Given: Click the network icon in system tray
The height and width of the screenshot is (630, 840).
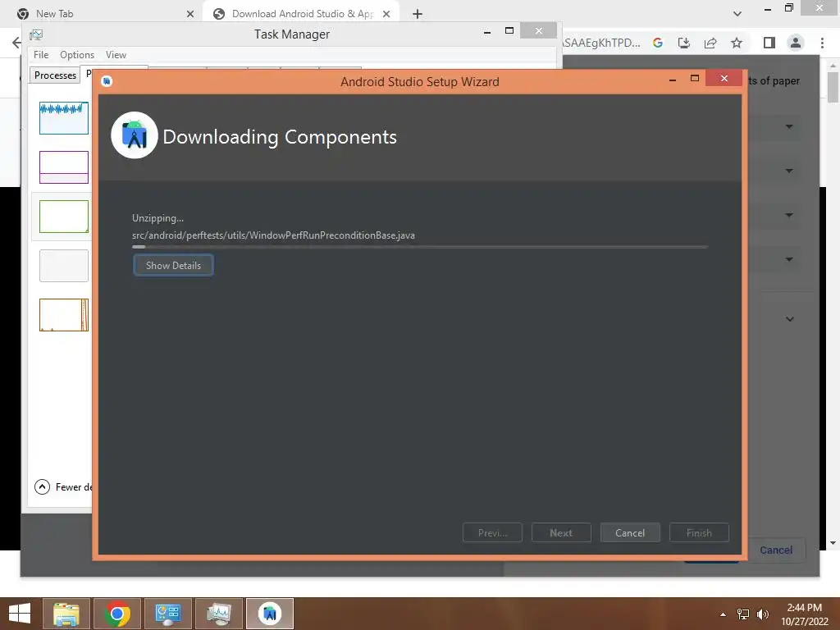Looking at the screenshot, I should [743, 614].
